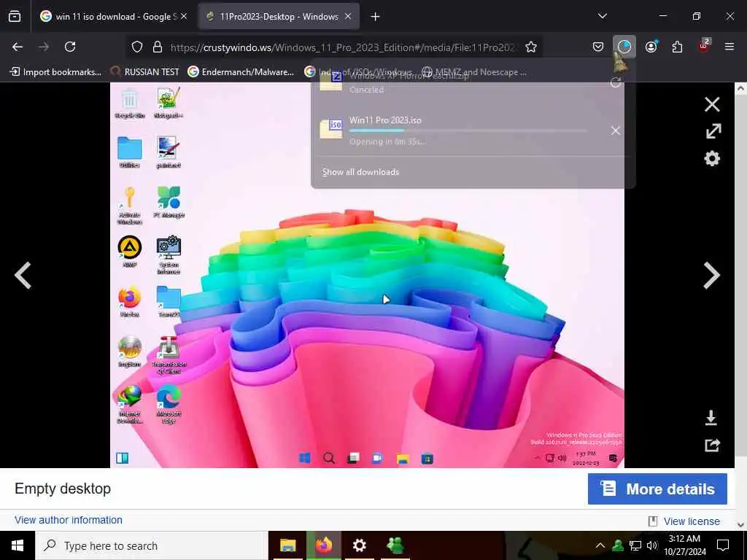Show next image in media viewer

tap(712, 275)
